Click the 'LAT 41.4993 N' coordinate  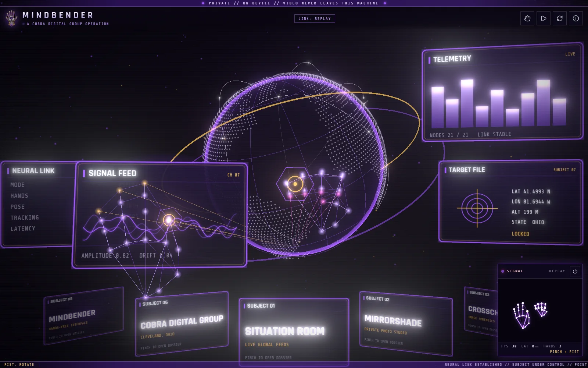click(531, 191)
